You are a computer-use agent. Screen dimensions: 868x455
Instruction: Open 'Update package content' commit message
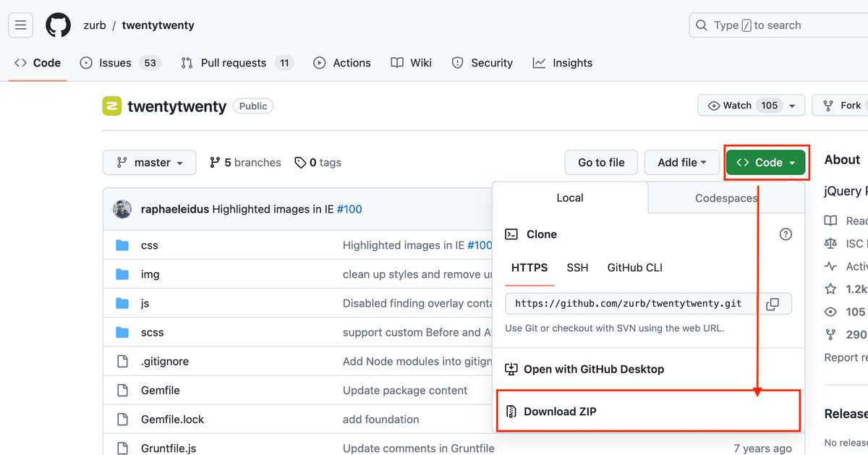pyautogui.click(x=405, y=390)
